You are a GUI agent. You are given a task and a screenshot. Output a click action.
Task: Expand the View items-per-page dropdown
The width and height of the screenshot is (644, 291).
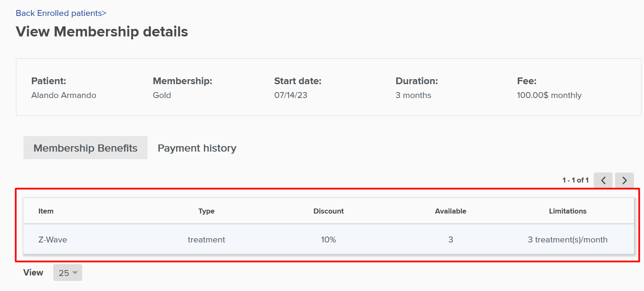tap(68, 273)
